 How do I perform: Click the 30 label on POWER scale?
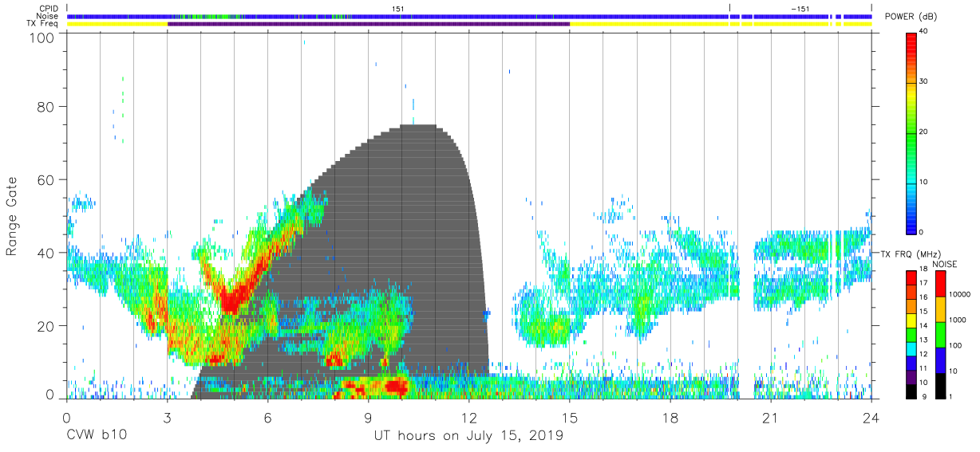(923, 81)
